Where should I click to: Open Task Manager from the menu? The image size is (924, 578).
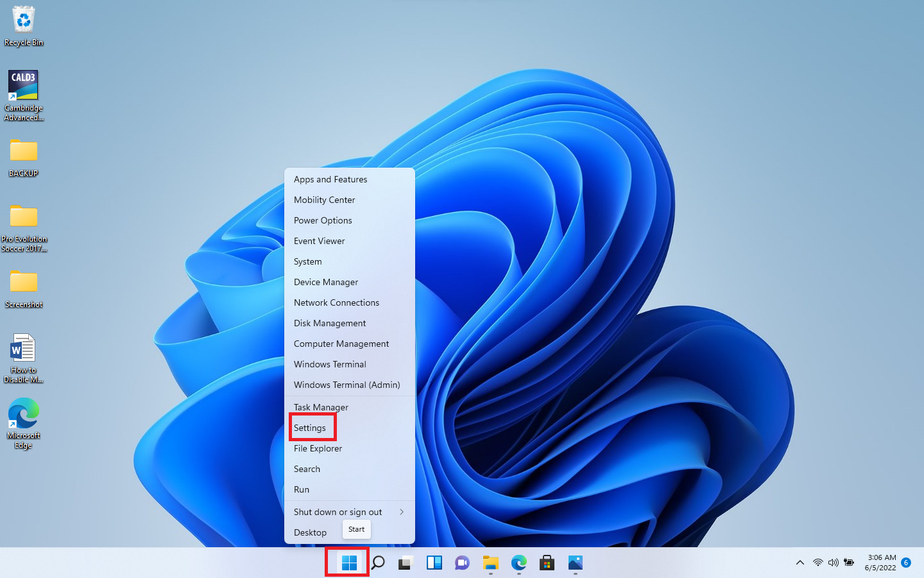(x=350, y=407)
